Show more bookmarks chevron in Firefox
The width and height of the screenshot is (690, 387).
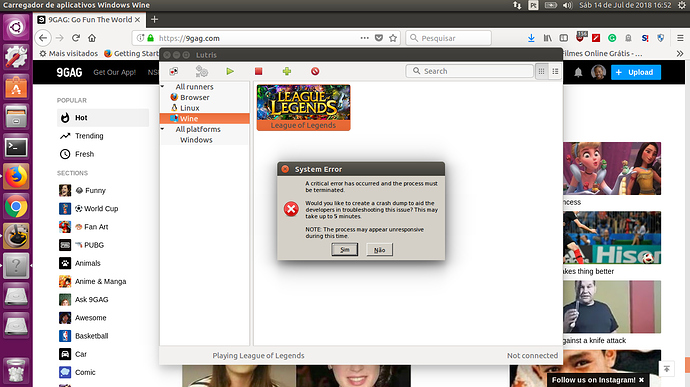click(680, 53)
